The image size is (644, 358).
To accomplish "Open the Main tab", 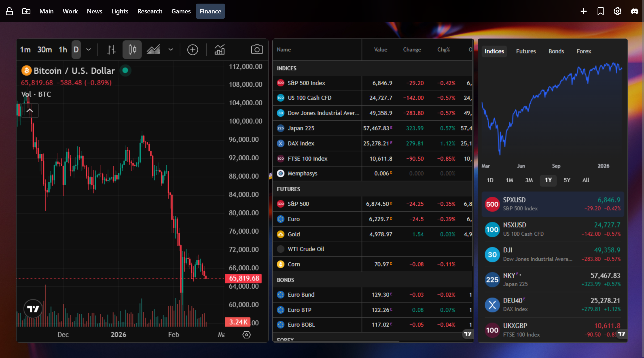I will 47,11.
